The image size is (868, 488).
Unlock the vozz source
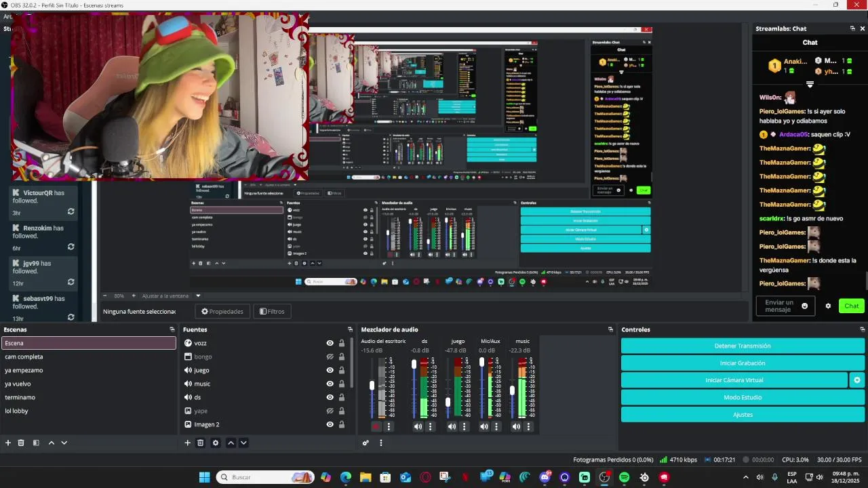[x=342, y=343]
